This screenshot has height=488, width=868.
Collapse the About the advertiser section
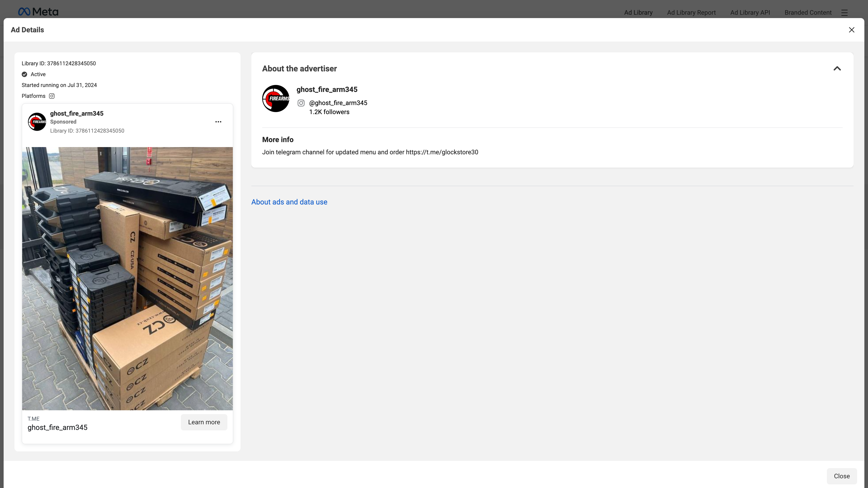pos(837,69)
